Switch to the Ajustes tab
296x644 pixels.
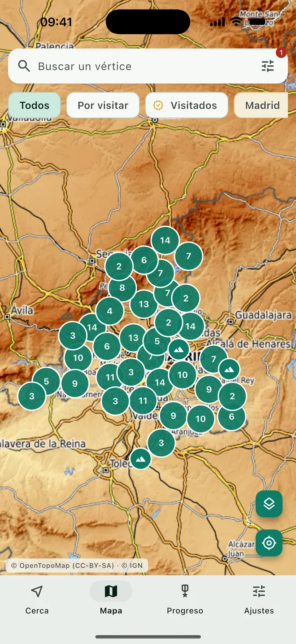tap(259, 600)
